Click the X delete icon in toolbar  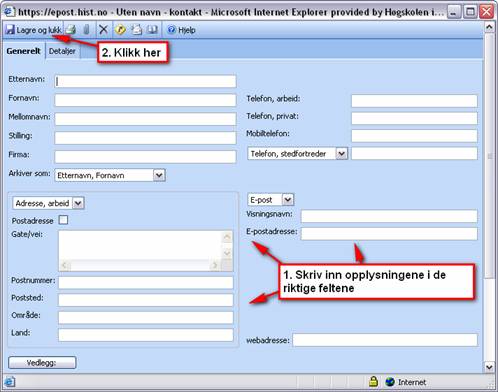(x=103, y=30)
